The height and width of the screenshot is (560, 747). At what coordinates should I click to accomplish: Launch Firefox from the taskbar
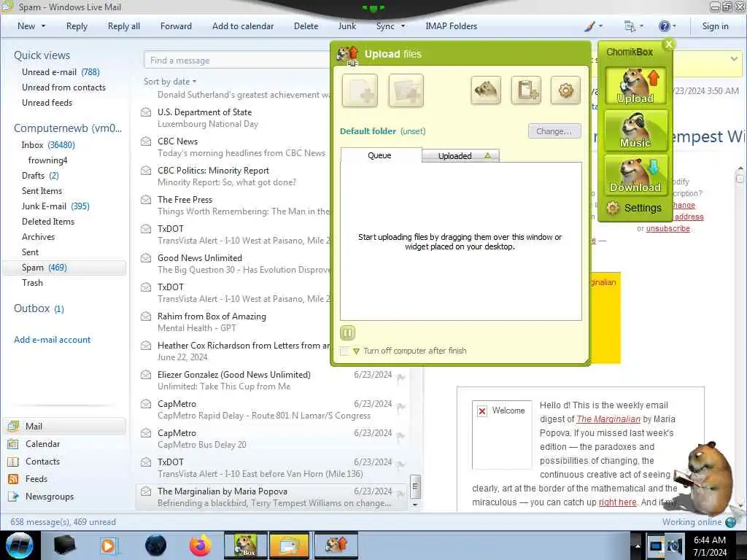201,545
